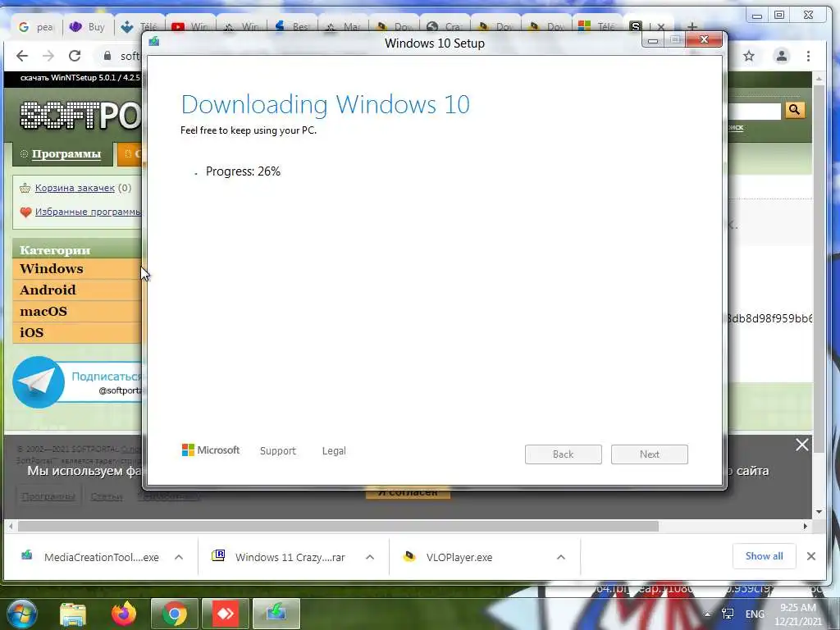Reload the Chrome page
840x630 pixels.
75,56
